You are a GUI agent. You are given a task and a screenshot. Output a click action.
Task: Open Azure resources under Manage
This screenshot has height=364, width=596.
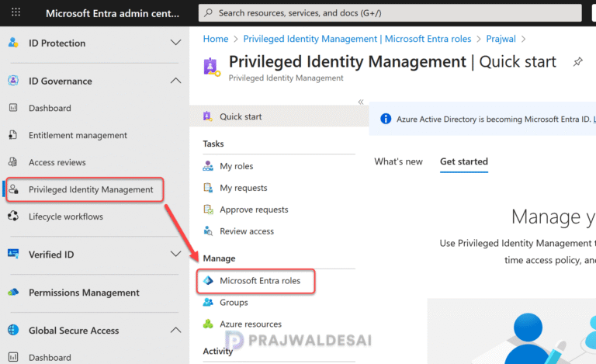click(x=251, y=324)
